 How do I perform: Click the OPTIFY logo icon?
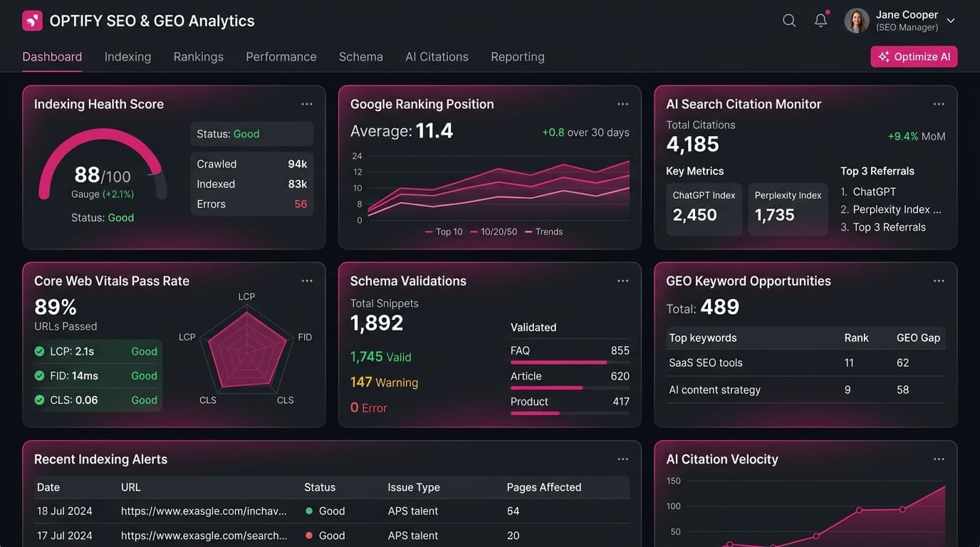pyautogui.click(x=32, y=21)
